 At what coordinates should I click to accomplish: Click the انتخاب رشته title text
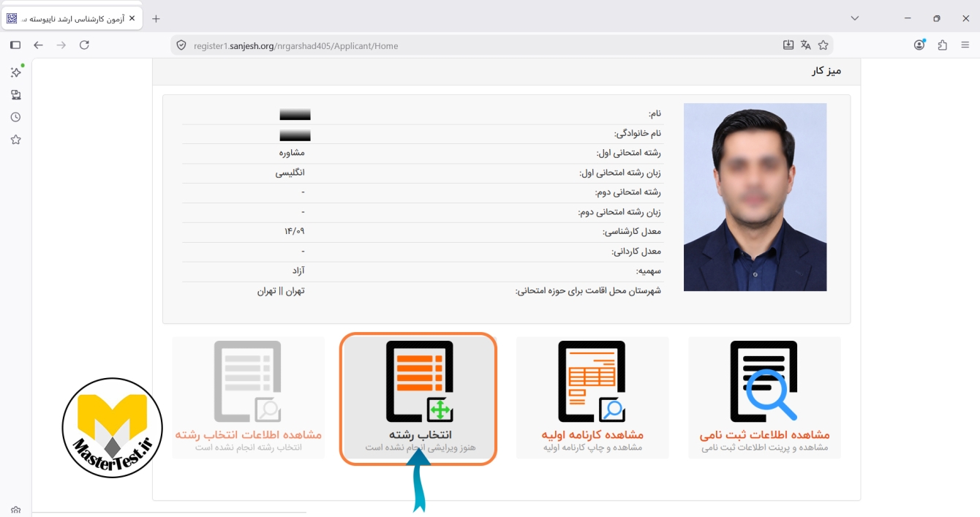pos(420,434)
